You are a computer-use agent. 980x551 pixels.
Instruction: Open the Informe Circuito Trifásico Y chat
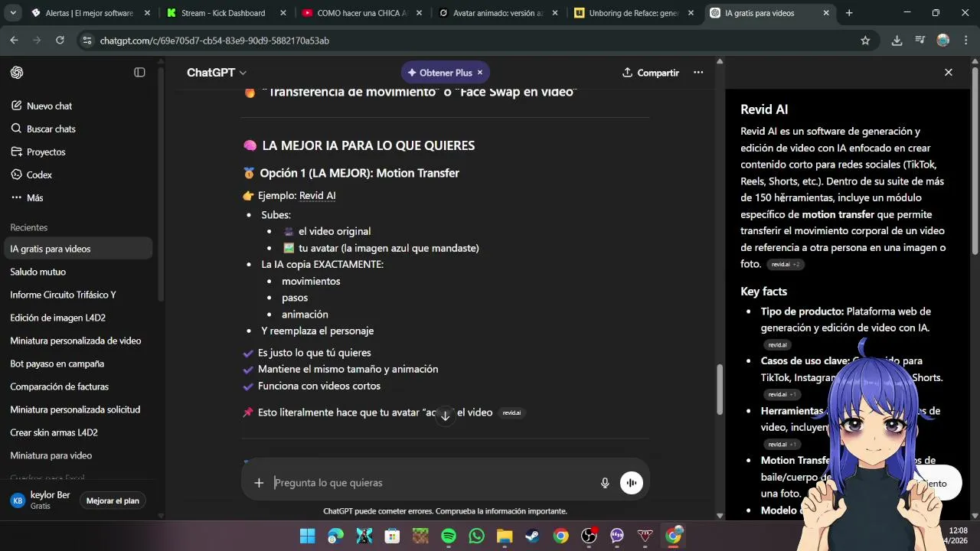80,295
